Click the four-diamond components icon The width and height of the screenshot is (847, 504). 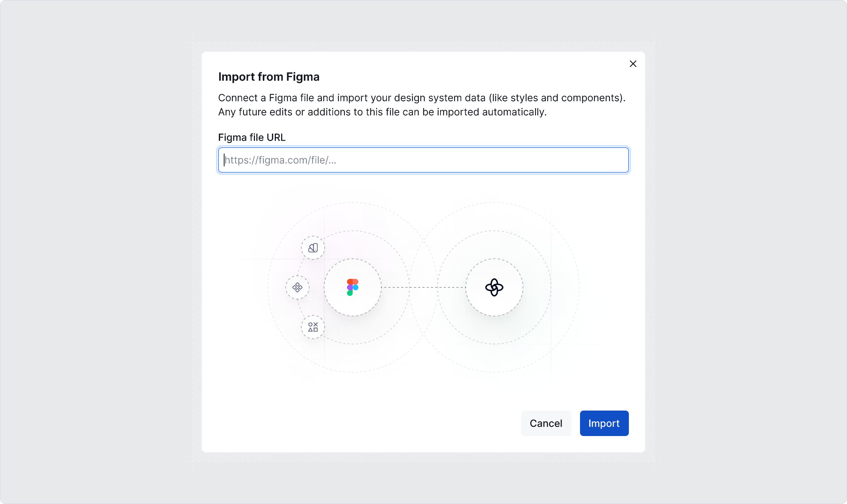point(297,287)
